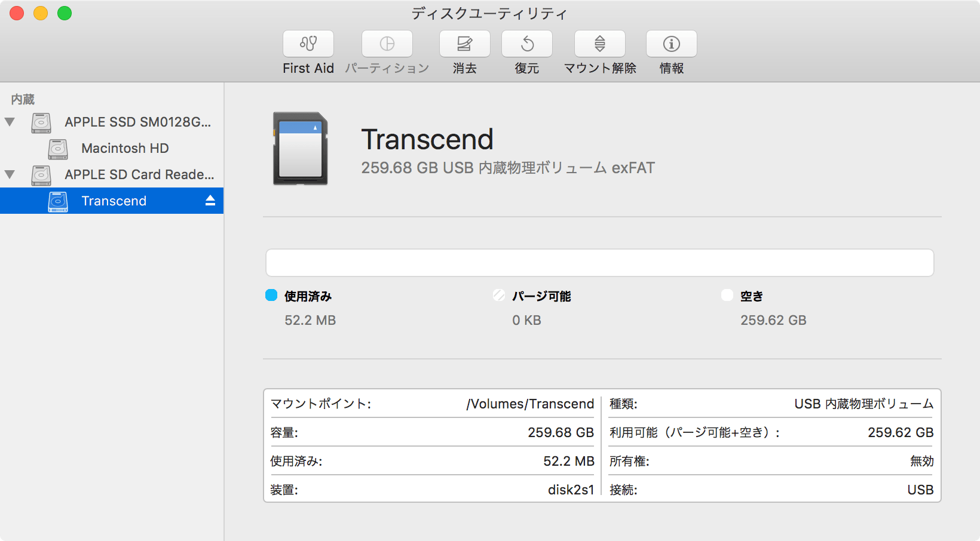Click the USB connection value
The image size is (980, 541).
point(920,490)
